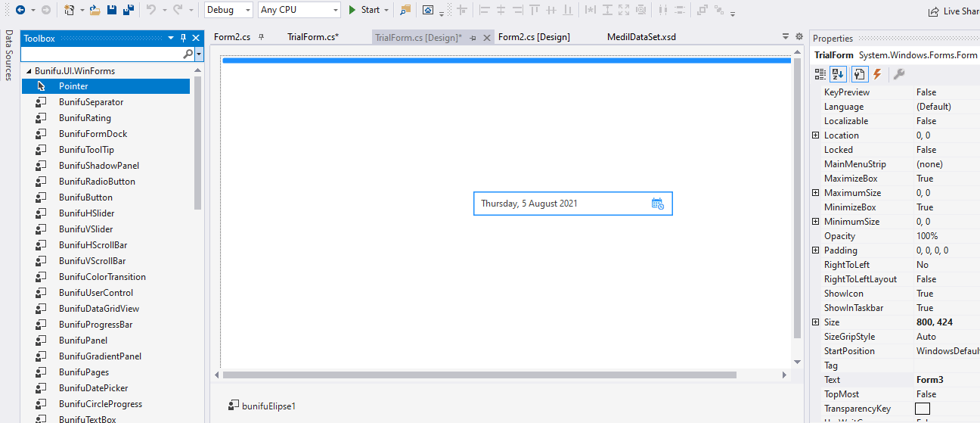980x423 pixels.
Task: Switch to the Form2.cs [Design] tab
Action: click(534, 37)
